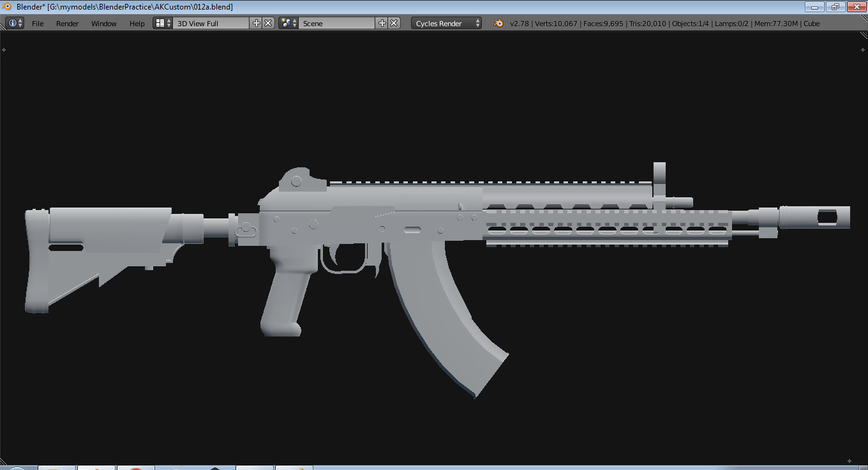868x470 pixels.
Task: Expand the hidden region with the bottom-right plus
Action: coord(849,460)
